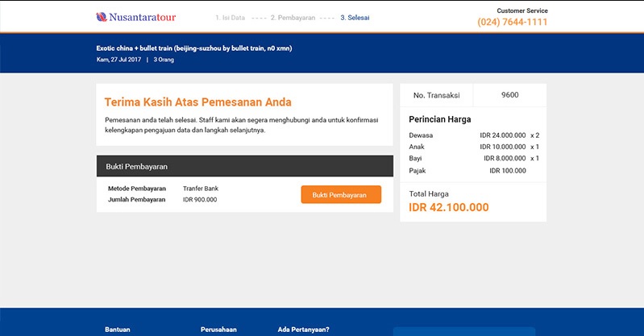Call the customer service number (024) 7644-1111
The height and width of the screenshot is (336, 644).
512,23
